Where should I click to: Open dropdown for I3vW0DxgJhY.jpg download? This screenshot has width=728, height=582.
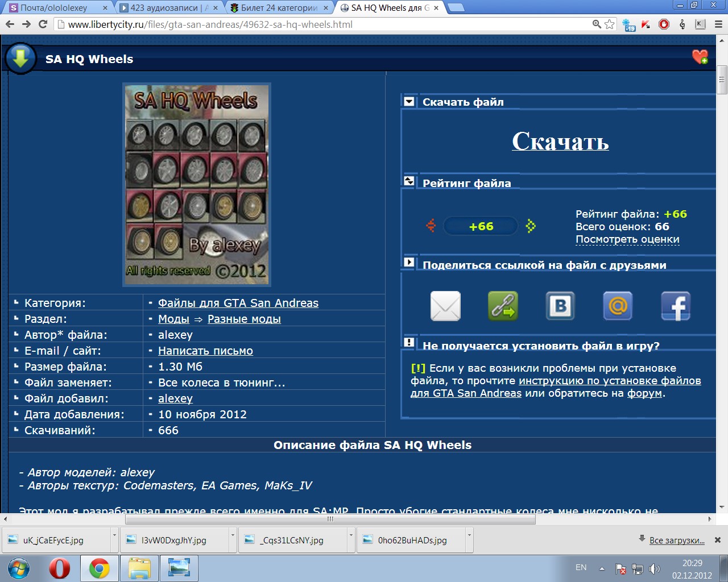coord(233,540)
